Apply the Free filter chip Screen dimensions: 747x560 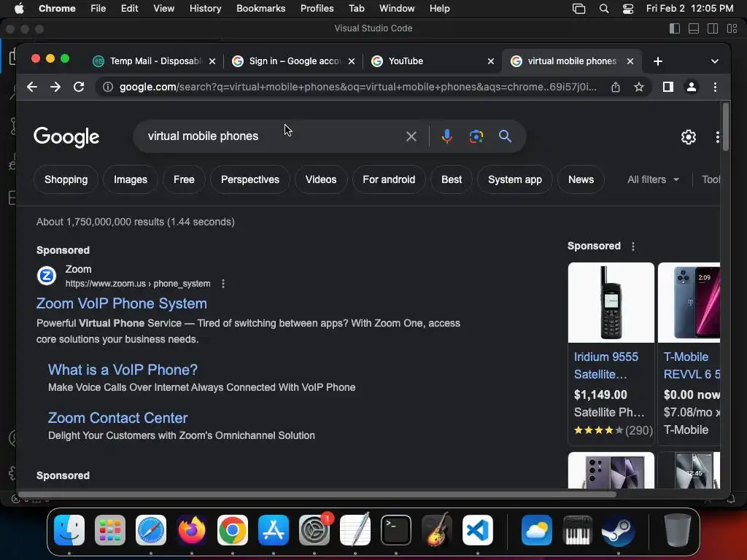[x=184, y=179]
